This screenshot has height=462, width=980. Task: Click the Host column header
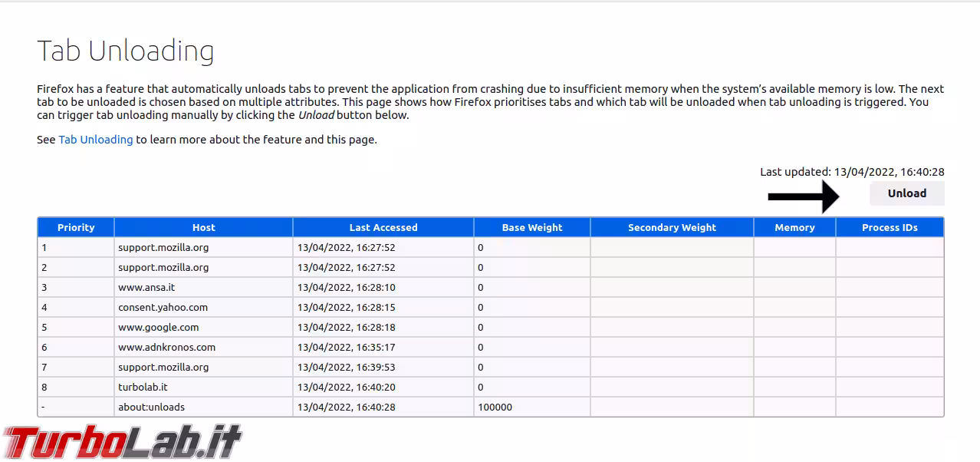[203, 227]
